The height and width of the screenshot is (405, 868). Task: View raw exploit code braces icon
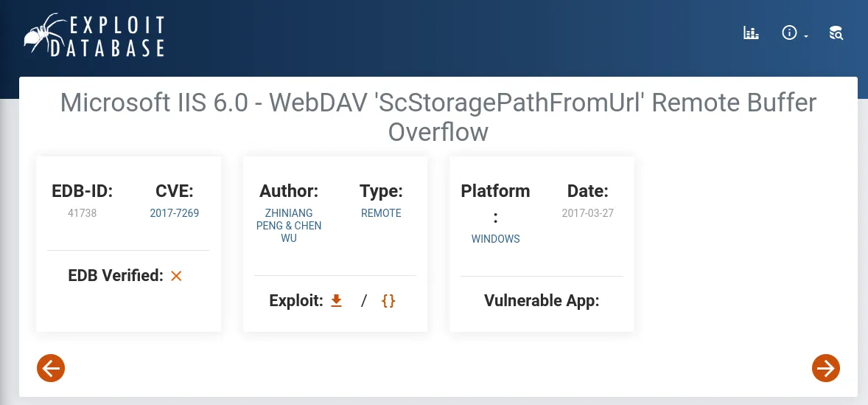(388, 300)
